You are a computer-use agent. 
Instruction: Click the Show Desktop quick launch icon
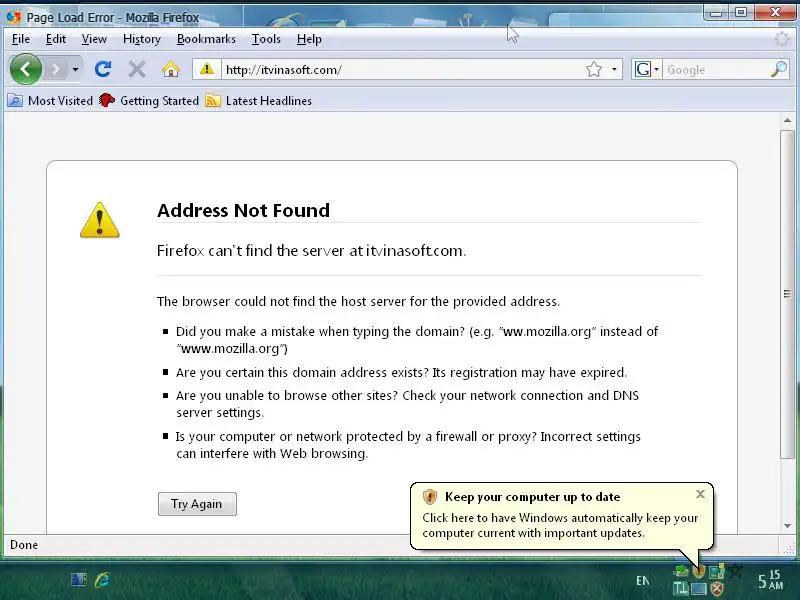79,580
